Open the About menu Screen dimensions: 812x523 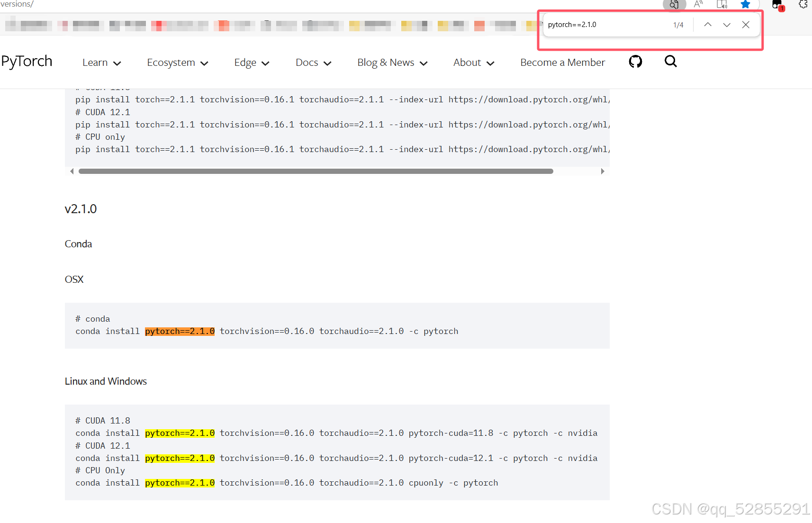[x=474, y=63]
